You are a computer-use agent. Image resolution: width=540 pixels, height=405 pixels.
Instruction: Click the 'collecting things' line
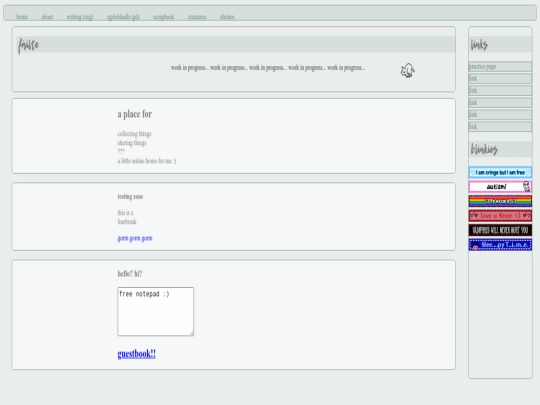tap(134, 134)
